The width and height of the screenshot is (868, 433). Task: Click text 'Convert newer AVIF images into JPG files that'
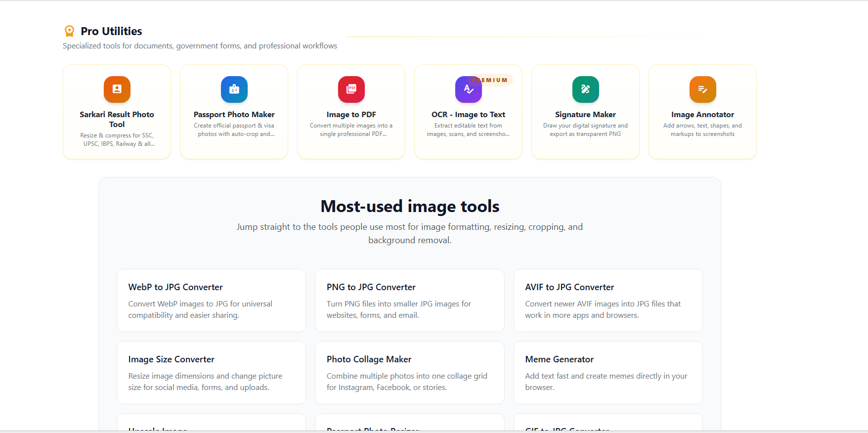(x=603, y=304)
